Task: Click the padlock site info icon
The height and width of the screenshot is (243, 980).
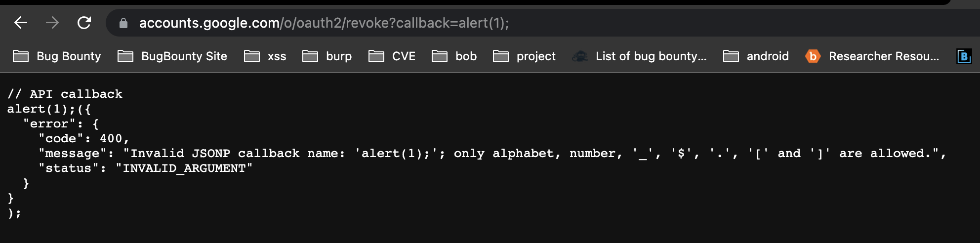Action: (123, 23)
